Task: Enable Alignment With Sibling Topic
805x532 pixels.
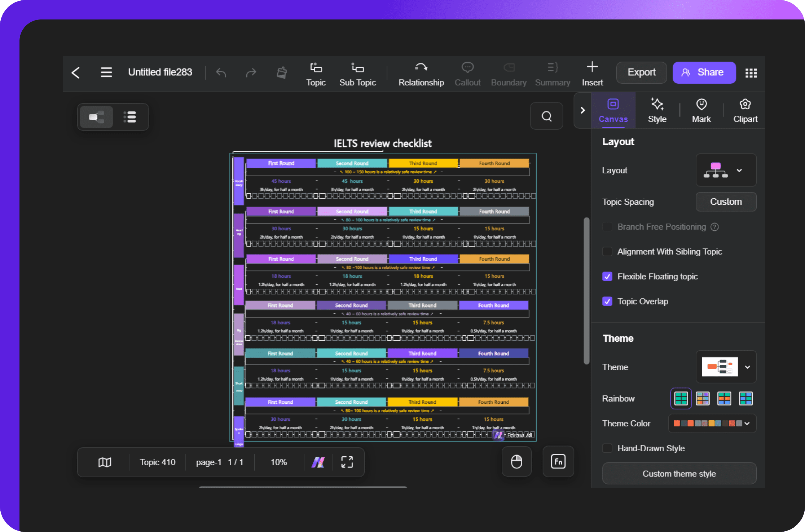Action: coord(607,252)
